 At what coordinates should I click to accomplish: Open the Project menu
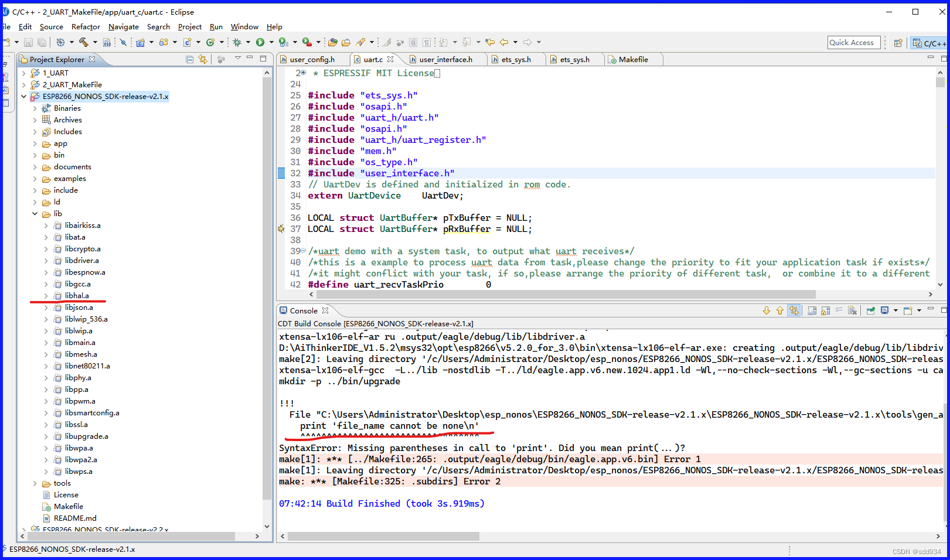point(190,27)
